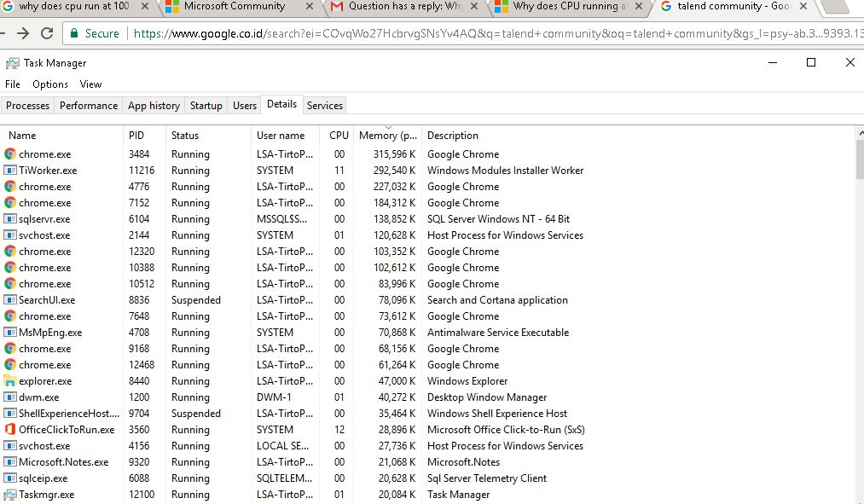The height and width of the screenshot is (504, 864).
Task: Click the chrome.exe icon for PID 3484
Action: click(10, 154)
